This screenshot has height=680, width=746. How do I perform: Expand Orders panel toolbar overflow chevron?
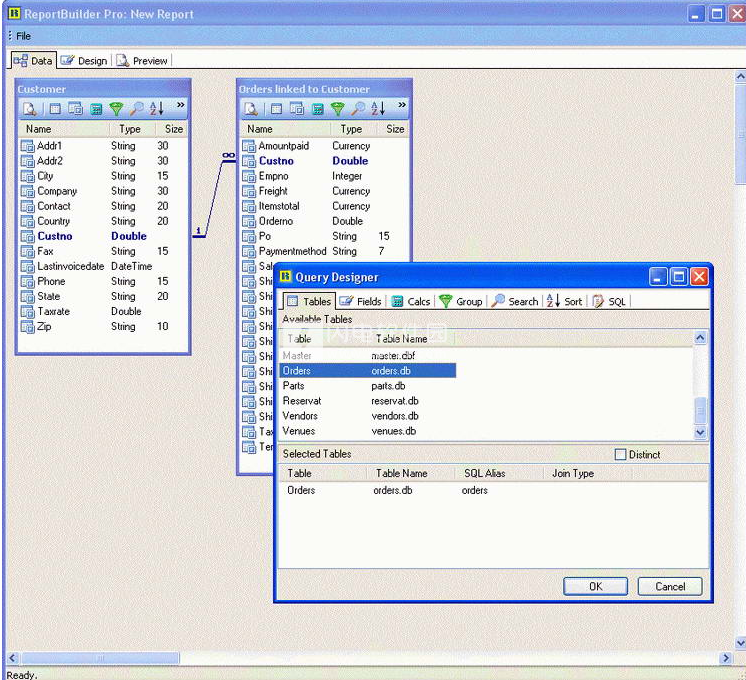tap(402, 105)
